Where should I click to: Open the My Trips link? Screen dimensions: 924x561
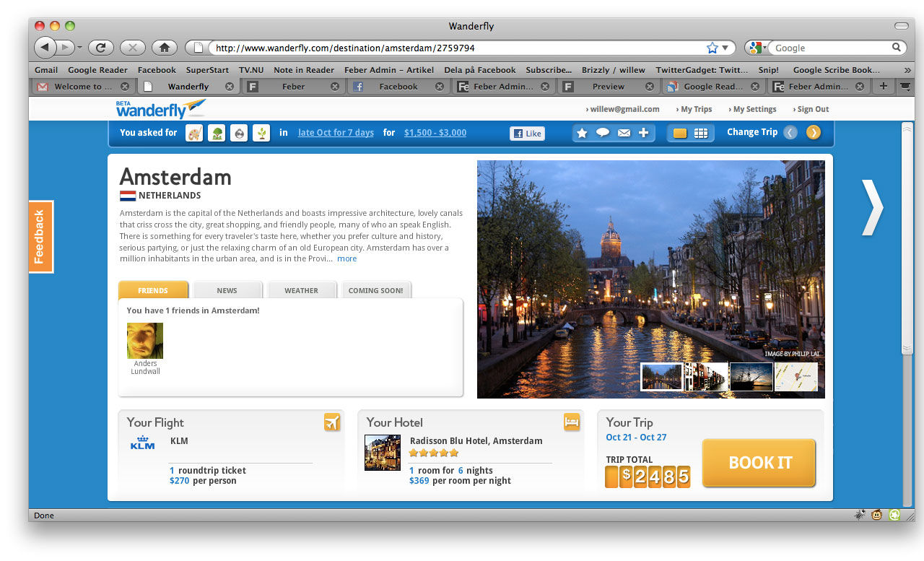click(696, 109)
